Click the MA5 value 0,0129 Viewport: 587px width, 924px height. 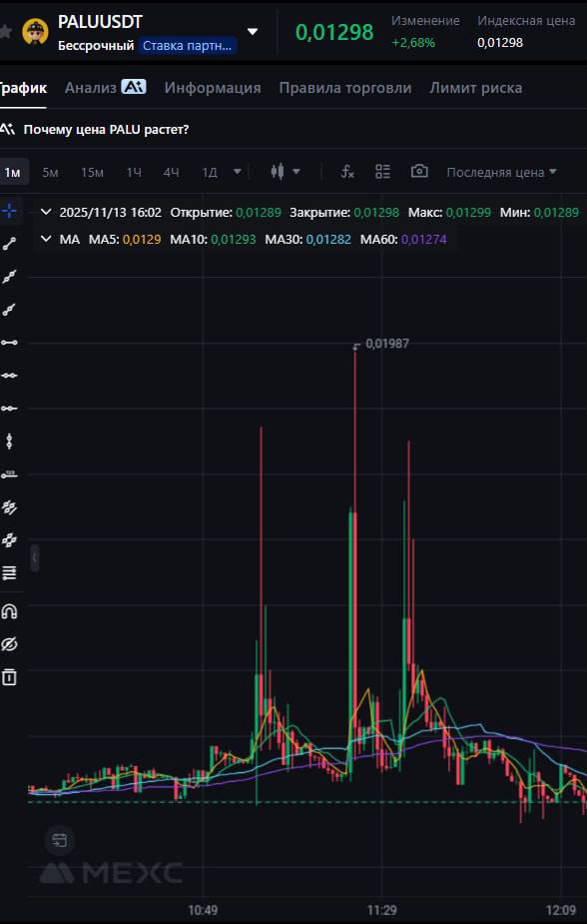(142, 240)
